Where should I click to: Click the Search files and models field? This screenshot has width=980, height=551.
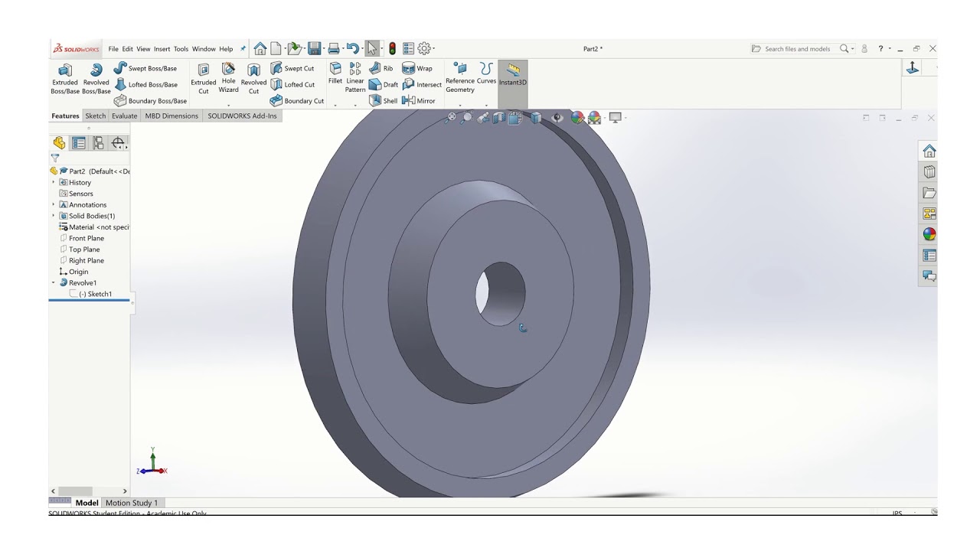[x=796, y=49]
